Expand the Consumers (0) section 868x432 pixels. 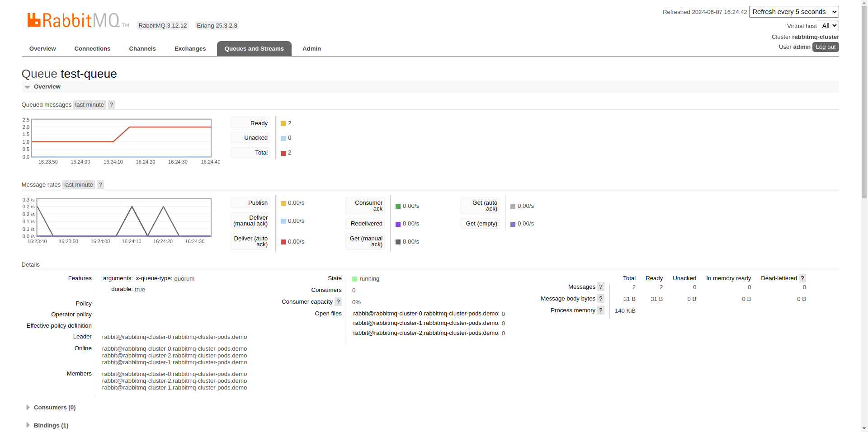[x=54, y=408]
